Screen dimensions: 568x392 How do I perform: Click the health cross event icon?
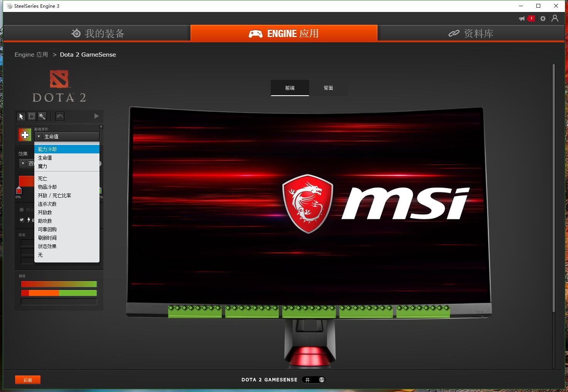25,135
